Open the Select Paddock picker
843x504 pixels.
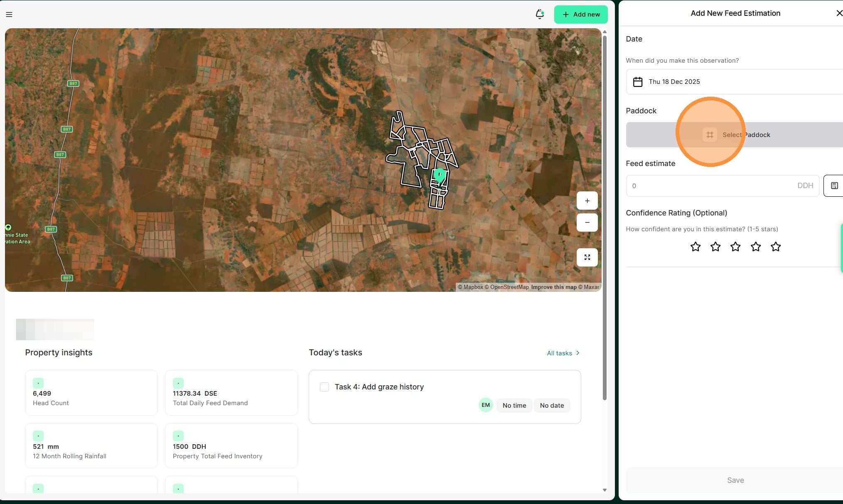coord(735,135)
